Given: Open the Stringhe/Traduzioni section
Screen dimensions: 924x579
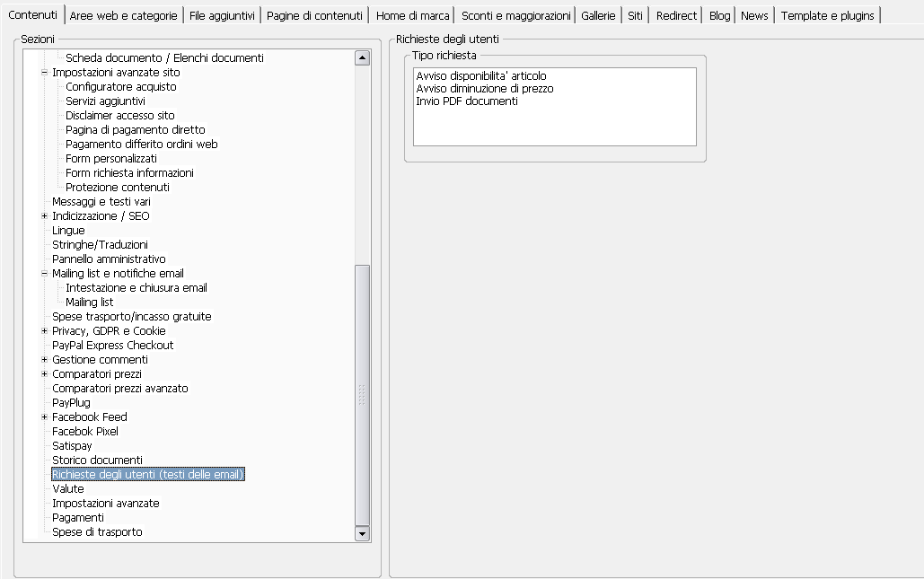Looking at the screenshot, I should 100,245.
